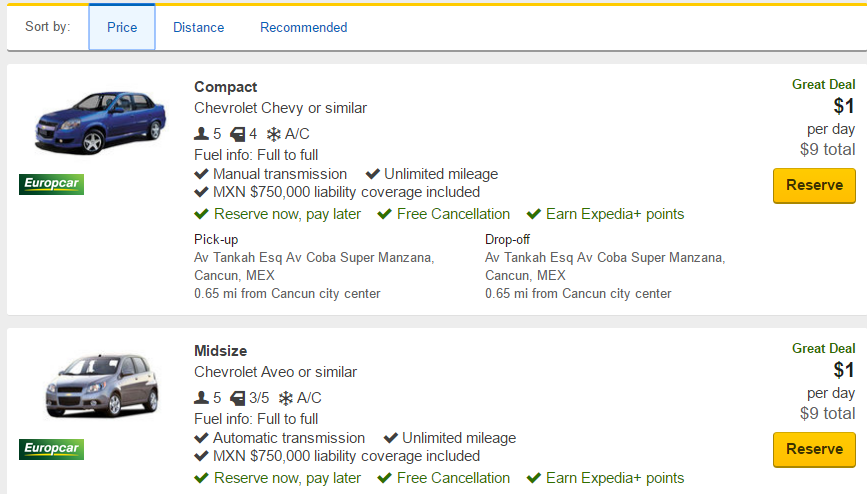
Task: Click the Pick-up address text
Action: 314,266
